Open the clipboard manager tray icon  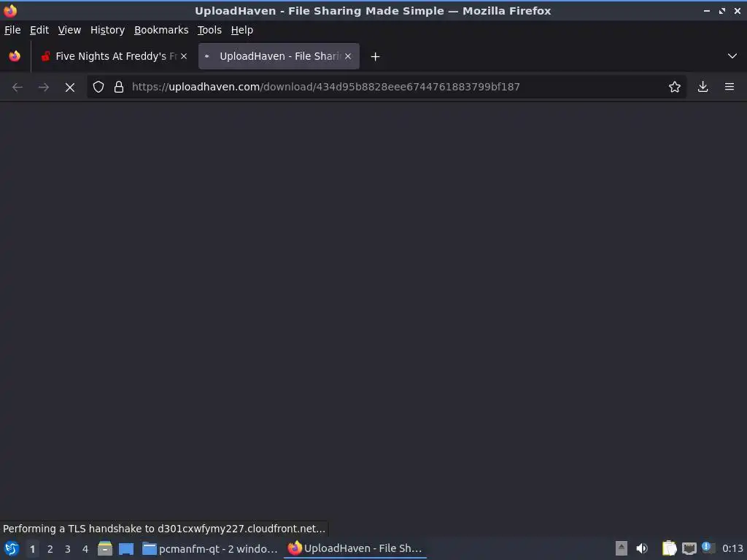click(x=670, y=548)
